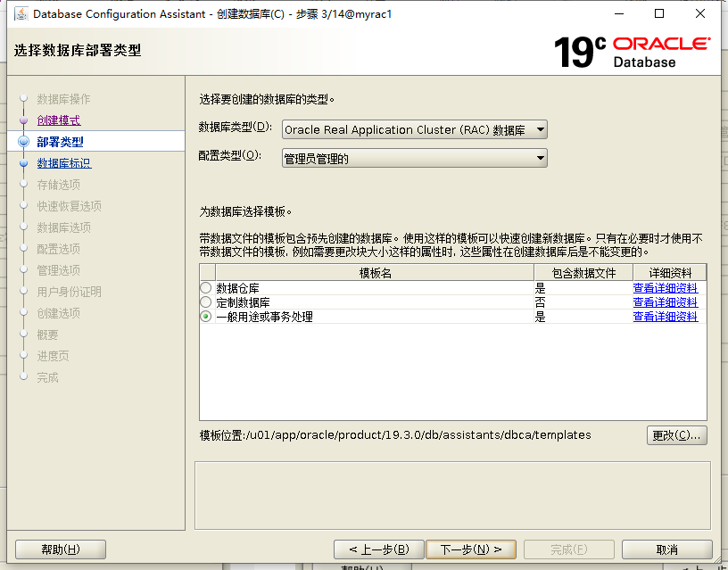
Task: View details link for 数据仓库
Action: point(666,288)
